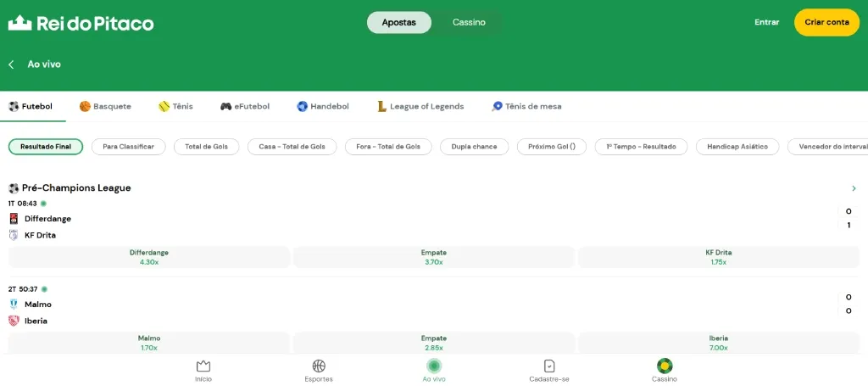
Task: Select the Resultado Final market filter
Action: (46, 147)
